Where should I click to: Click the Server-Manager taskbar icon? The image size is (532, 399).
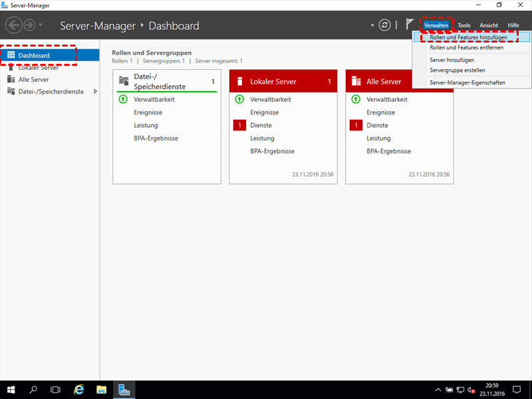[x=124, y=389]
